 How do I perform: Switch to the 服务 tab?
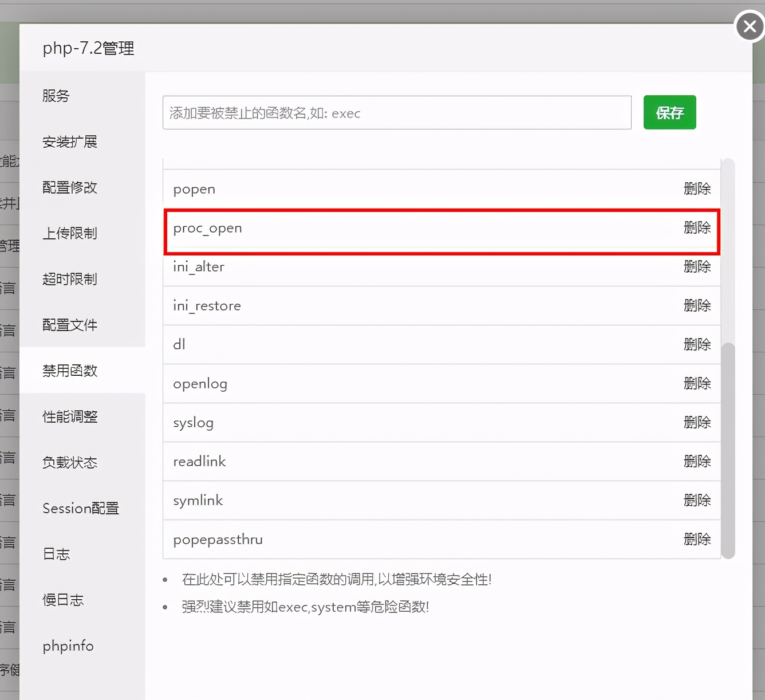pyautogui.click(x=55, y=96)
